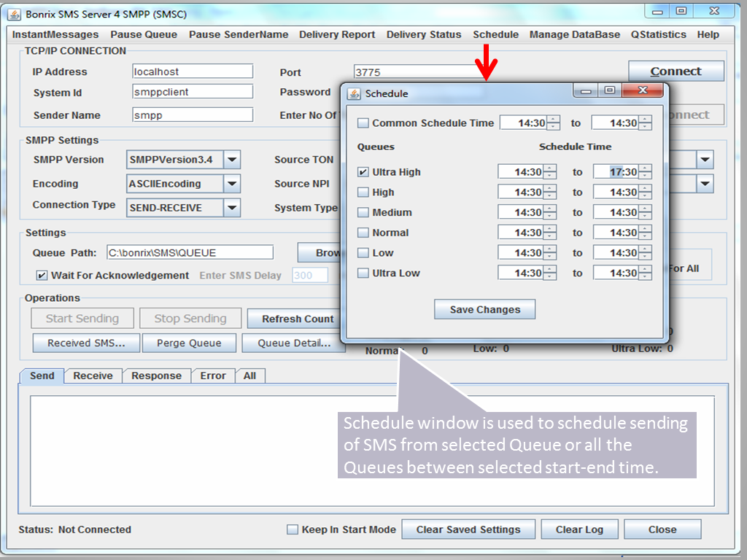Close the Schedule dialog window
The image size is (747, 560).
pos(642,90)
